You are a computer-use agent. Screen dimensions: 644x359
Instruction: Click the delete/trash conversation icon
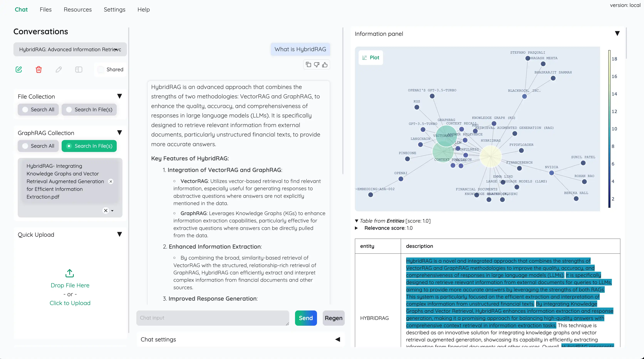coord(39,69)
